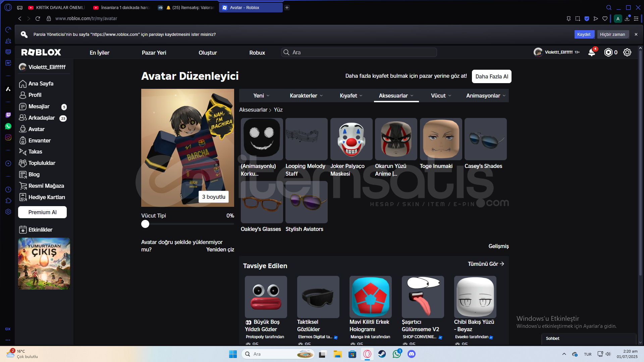The image size is (644, 362).
Task: Expand the Karakterler dropdown tab
Action: coord(306,96)
